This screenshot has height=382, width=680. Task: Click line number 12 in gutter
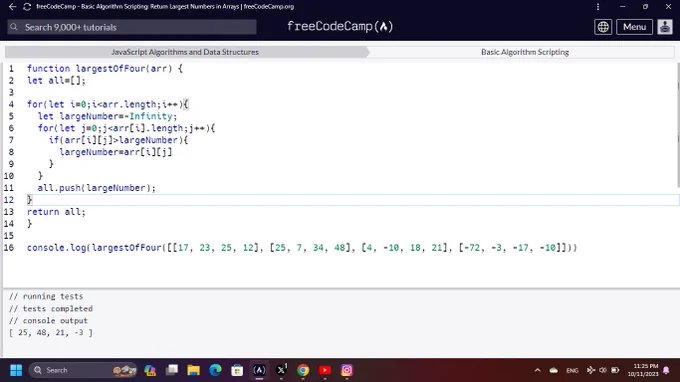(9, 200)
